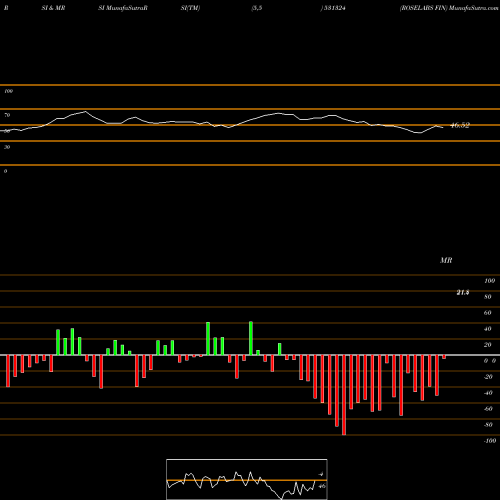Select the 531324 stock code in the header
This screenshot has width=500, height=500.
pyautogui.click(x=334, y=8)
